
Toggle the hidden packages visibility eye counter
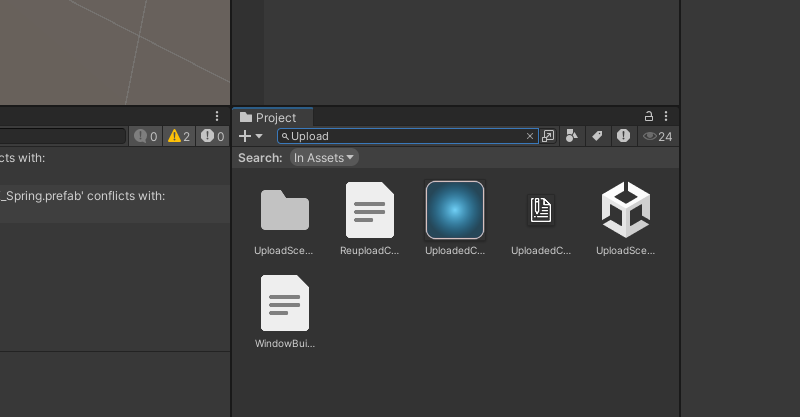(657, 136)
